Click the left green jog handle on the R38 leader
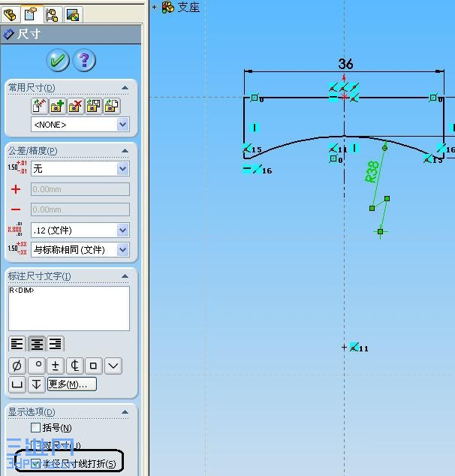455x476 pixels. (372, 208)
